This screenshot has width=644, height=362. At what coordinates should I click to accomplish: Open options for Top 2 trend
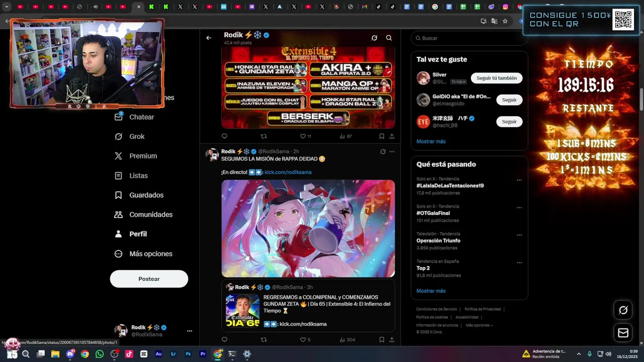tap(519, 262)
